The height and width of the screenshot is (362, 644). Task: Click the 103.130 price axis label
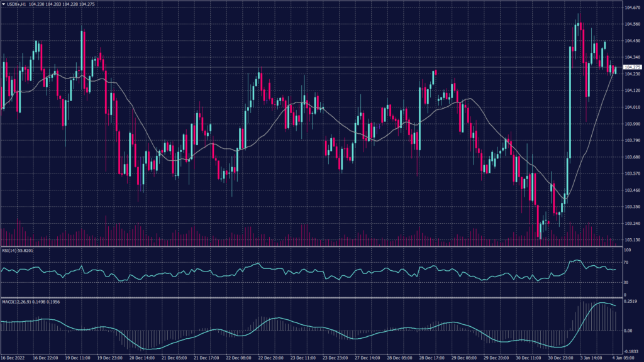tap(631, 240)
